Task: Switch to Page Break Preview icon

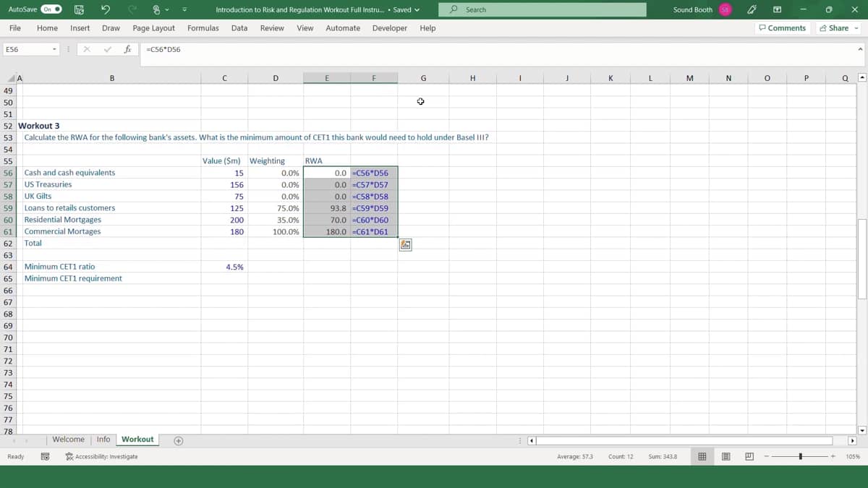Action: click(x=749, y=457)
